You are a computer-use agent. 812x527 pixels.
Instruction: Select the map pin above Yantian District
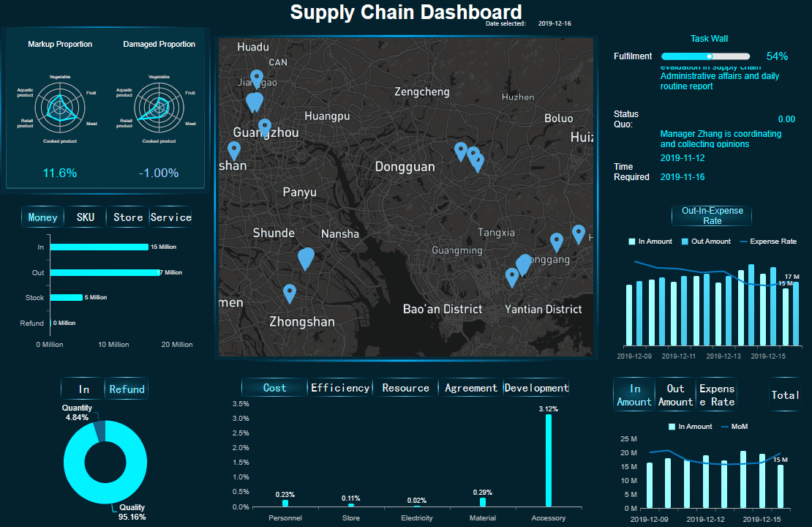pos(512,277)
